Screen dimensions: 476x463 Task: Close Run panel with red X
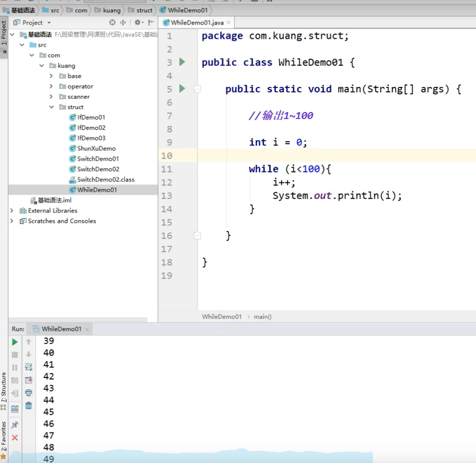[x=15, y=437]
